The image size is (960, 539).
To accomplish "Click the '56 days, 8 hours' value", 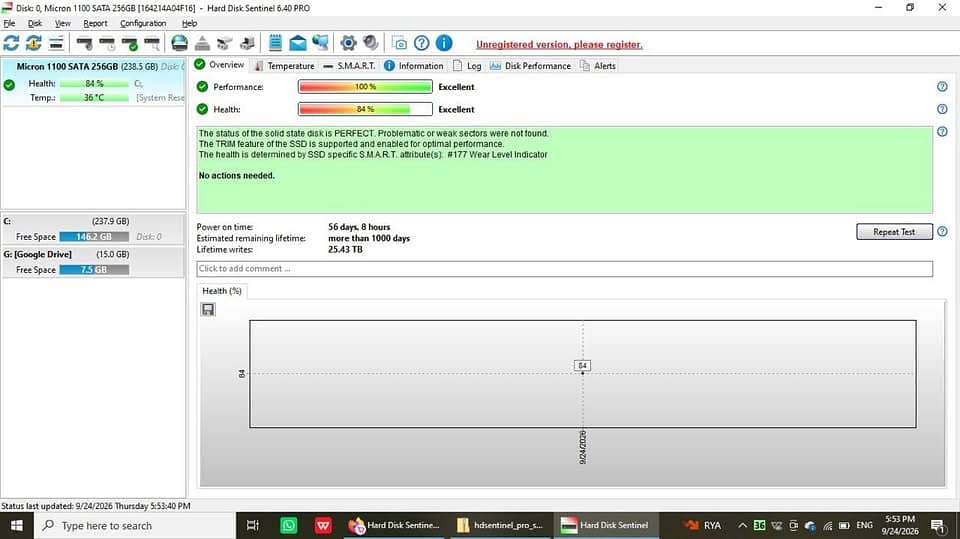I will [359, 227].
